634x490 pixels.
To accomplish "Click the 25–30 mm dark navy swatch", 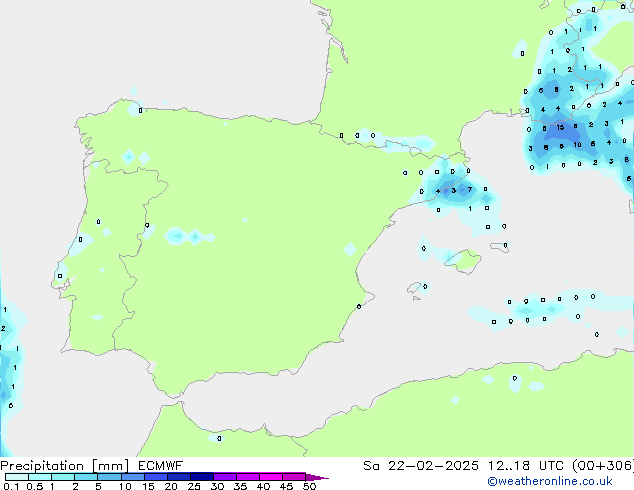I will click(x=202, y=477).
